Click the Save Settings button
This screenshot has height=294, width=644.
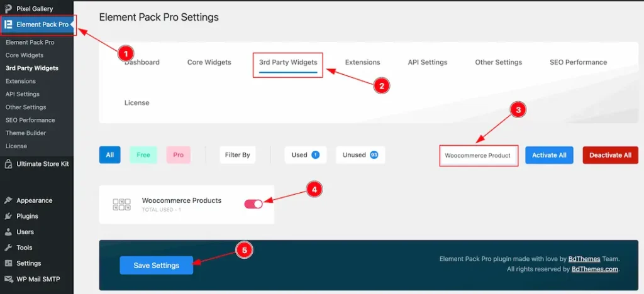click(x=157, y=265)
